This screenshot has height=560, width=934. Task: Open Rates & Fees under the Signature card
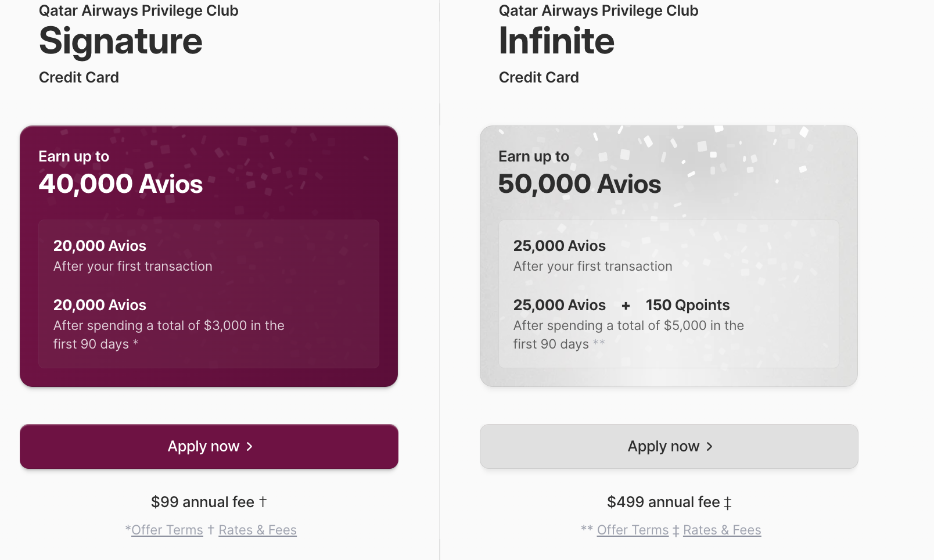[x=257, y=529]
